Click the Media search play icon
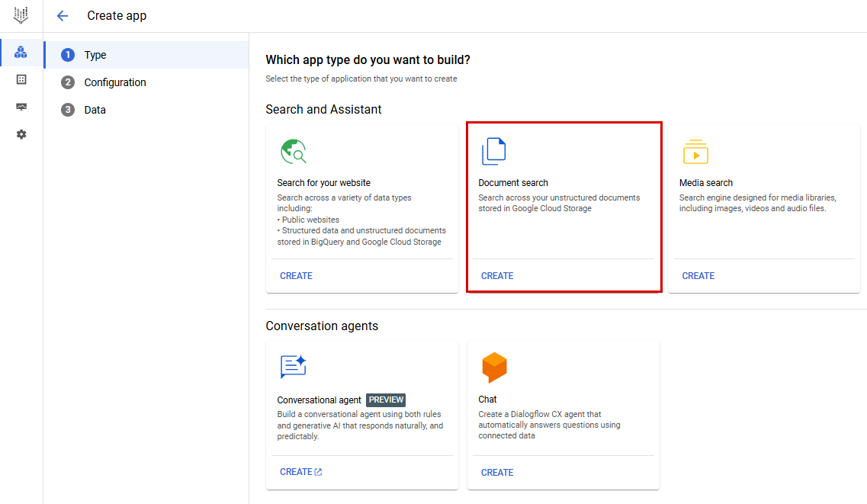Viewport: 867px width, 504px height. (x=695, y=151)
